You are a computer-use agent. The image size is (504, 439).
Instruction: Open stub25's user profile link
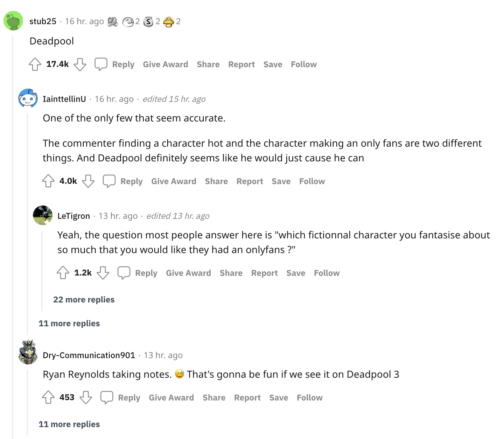(x=43, y=21)
